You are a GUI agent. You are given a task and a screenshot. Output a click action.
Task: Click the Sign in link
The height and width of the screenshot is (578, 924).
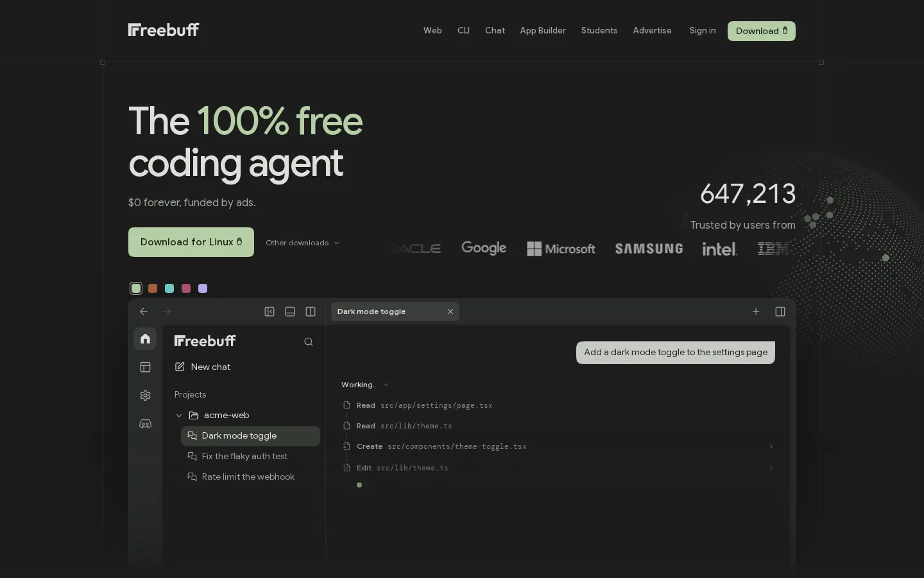point(703,30)
